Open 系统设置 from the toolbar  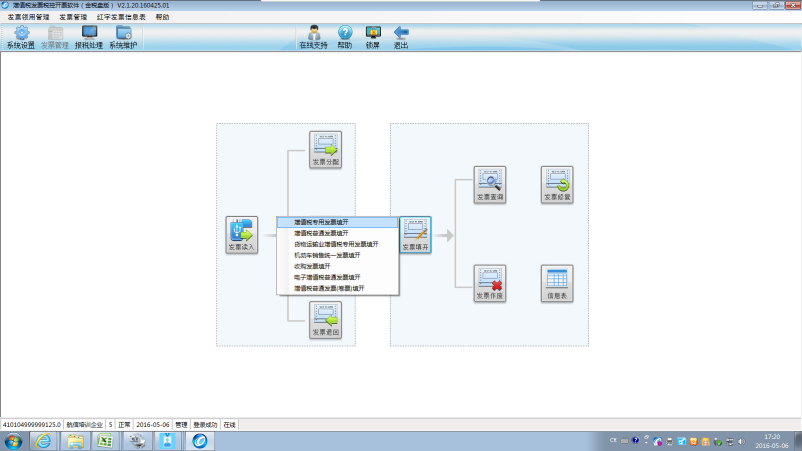coord(21,37)
